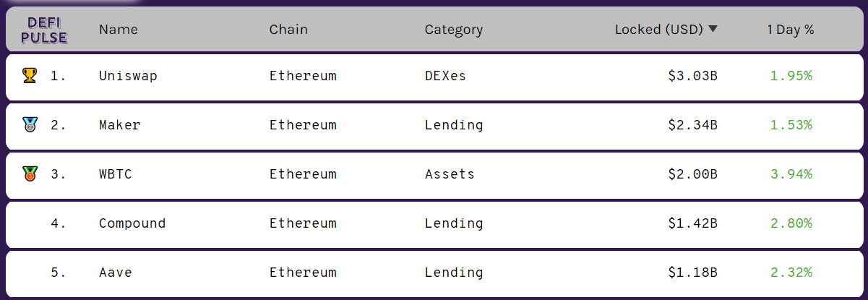Click the DeFi Pulse logo
868x300 pixels.
coord(44,30)
